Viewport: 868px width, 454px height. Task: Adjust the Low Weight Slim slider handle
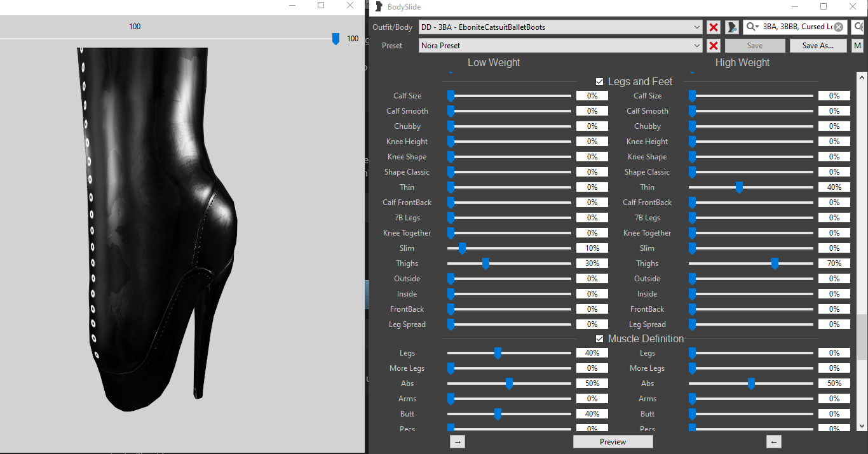(462, 248)
